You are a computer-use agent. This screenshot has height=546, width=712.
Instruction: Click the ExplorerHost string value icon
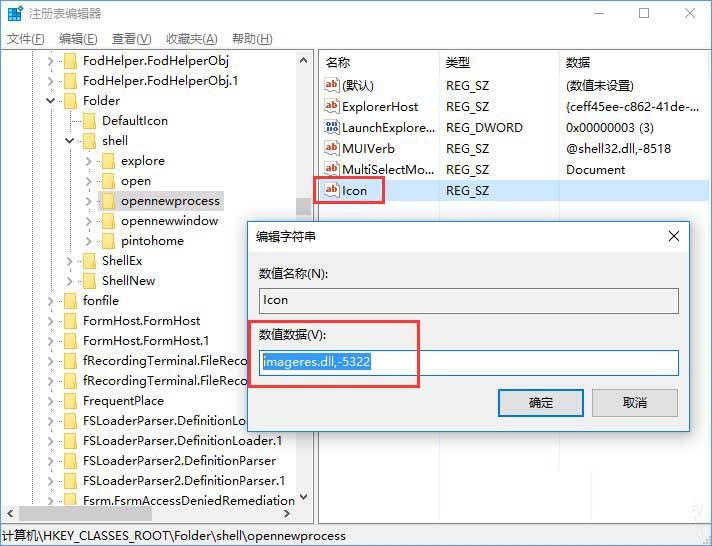pos(332,107)
